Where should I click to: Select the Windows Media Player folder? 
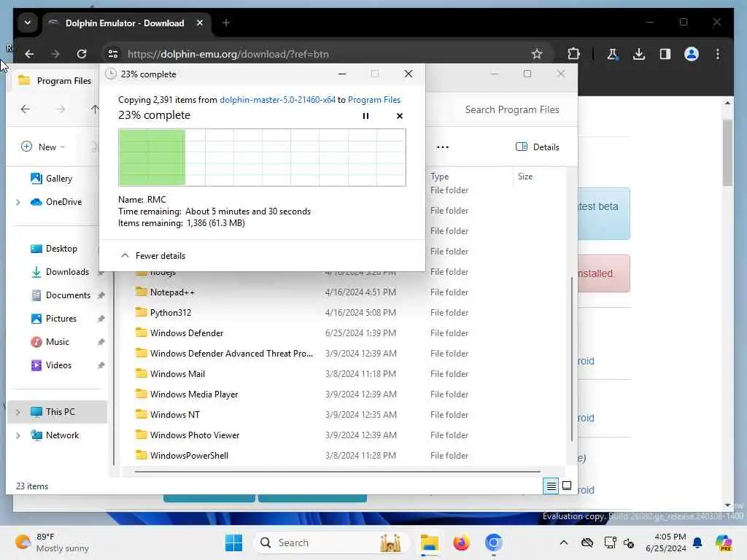coord(194,394)
